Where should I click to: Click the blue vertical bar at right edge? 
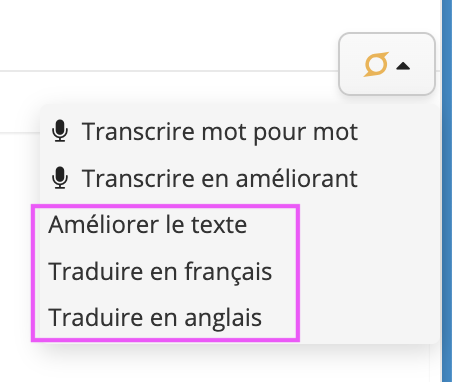point(447,191)
